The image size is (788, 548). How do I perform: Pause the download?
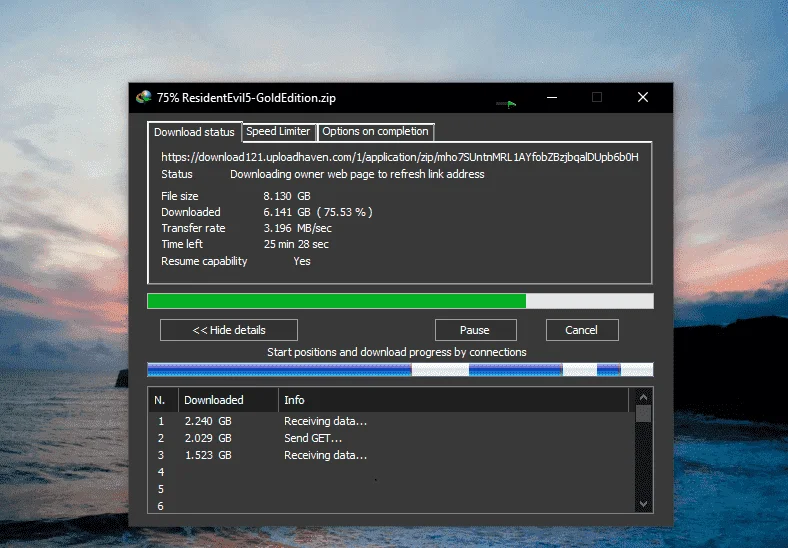[475, 330]
